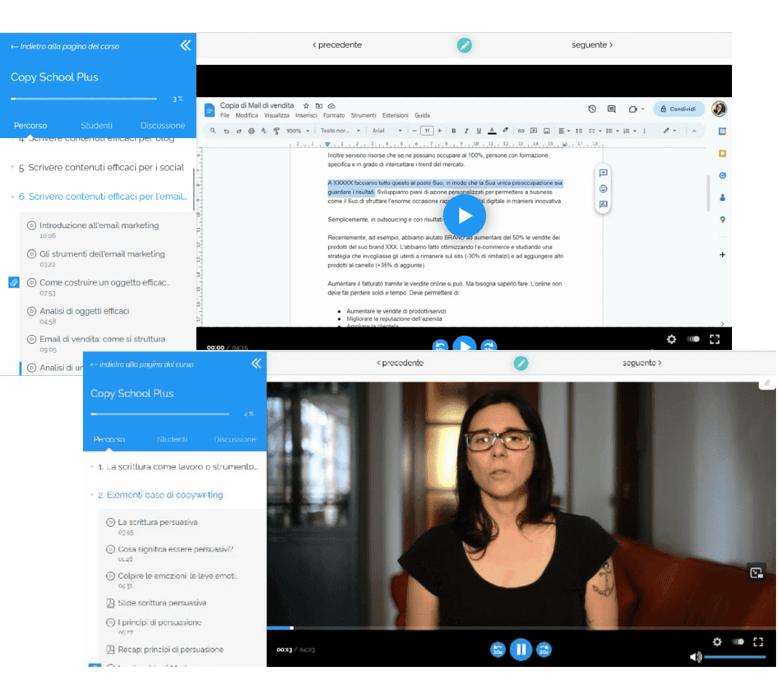Go back via 'Indietro alla pagina del corso' upper link

click(x=65, y=46)
